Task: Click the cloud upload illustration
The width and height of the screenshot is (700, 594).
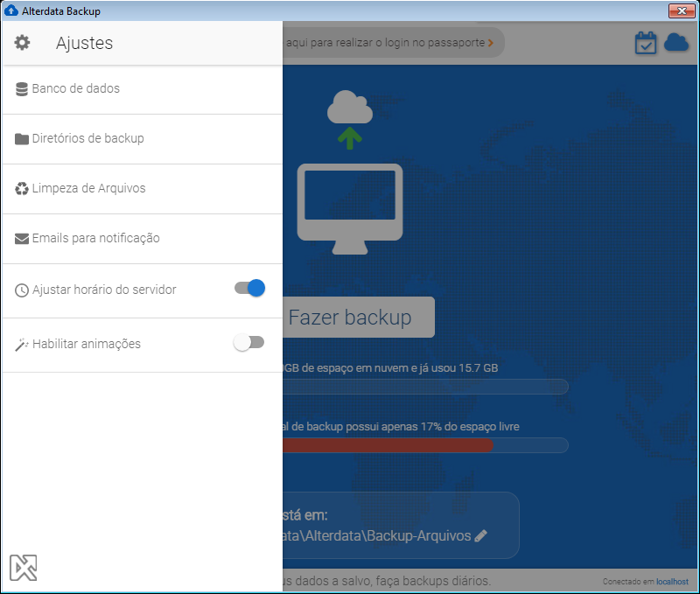Action: tap(349, 119)
